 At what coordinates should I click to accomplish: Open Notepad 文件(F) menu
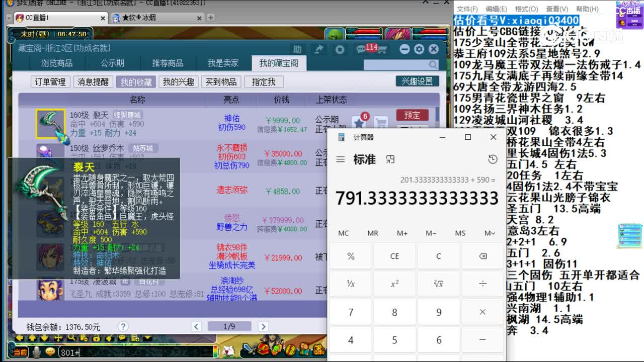(x=467, y=9)
